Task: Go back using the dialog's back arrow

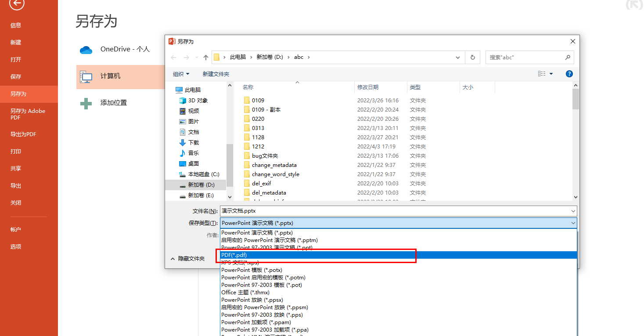Action: tap(173, 58)
